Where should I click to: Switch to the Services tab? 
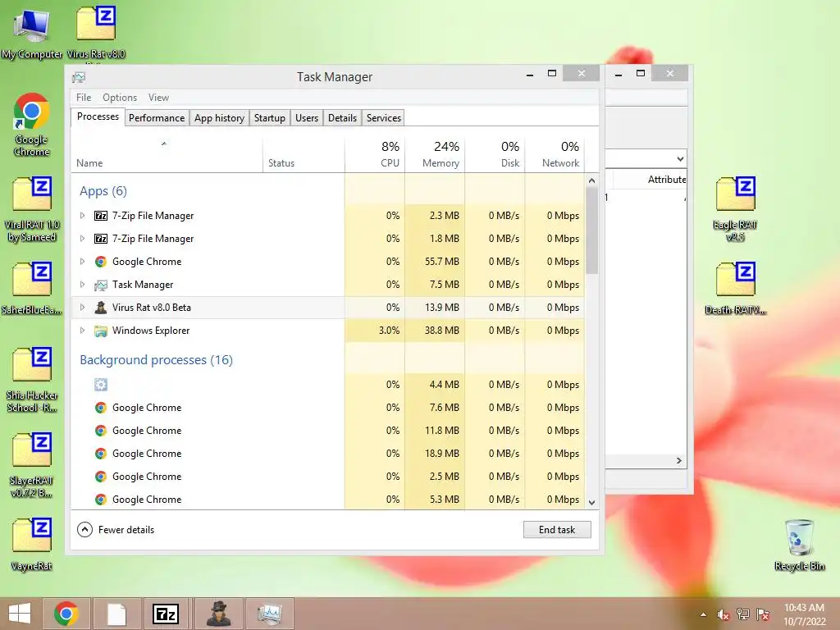[384, 118]
